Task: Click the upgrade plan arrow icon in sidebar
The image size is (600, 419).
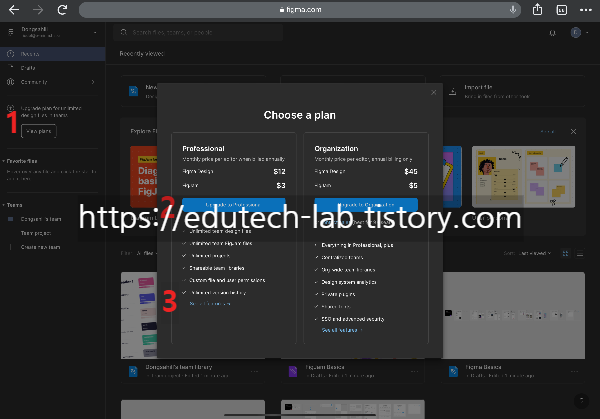Action: tap(11, 108)
